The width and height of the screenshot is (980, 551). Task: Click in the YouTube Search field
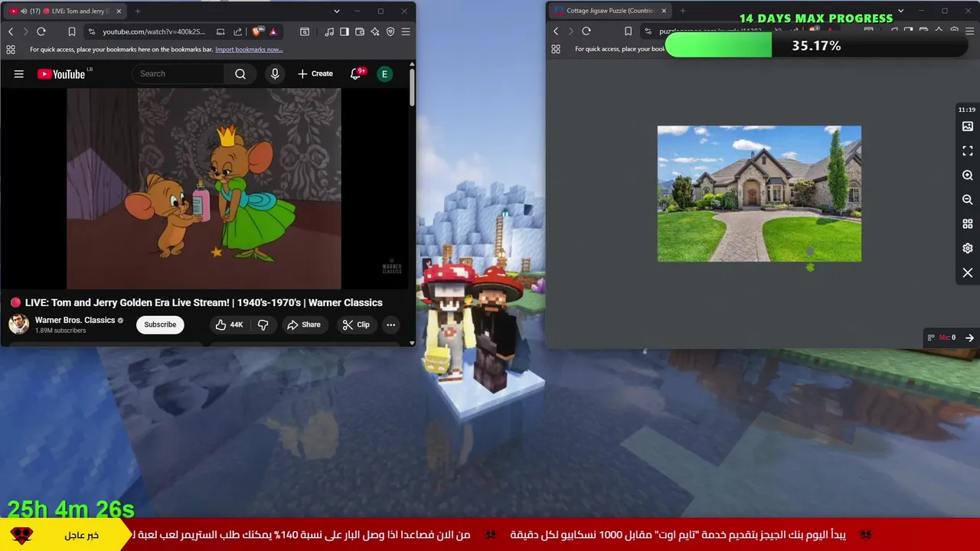pos(178,73)
